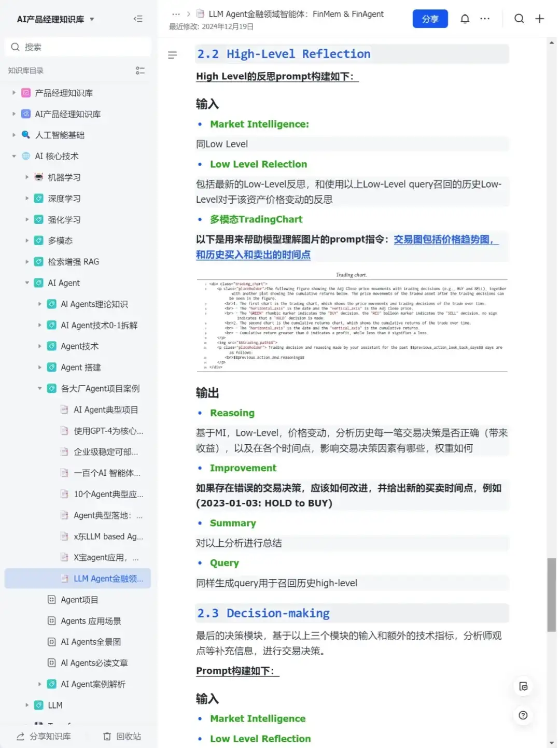Screen dimensions: 560x748
Task: Open the help question-mark icon
Action: click(x=523, y=715)
